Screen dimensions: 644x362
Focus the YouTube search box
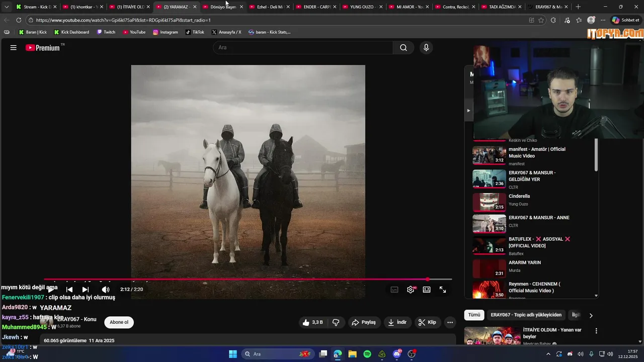[303, 48]
